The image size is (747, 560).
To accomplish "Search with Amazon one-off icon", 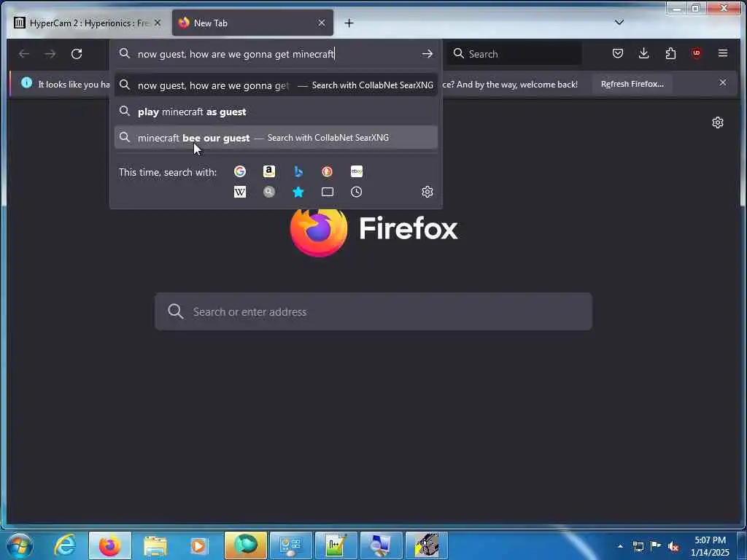I will point(269,171).
